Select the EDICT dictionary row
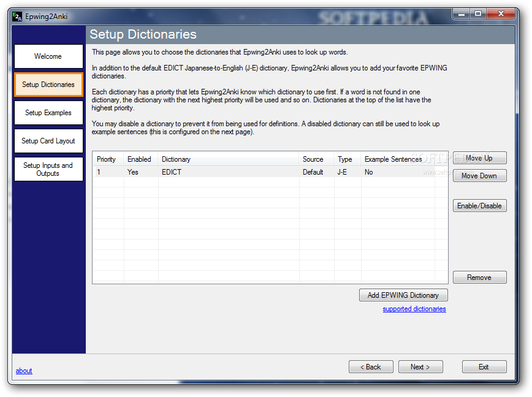 [264, 172]
